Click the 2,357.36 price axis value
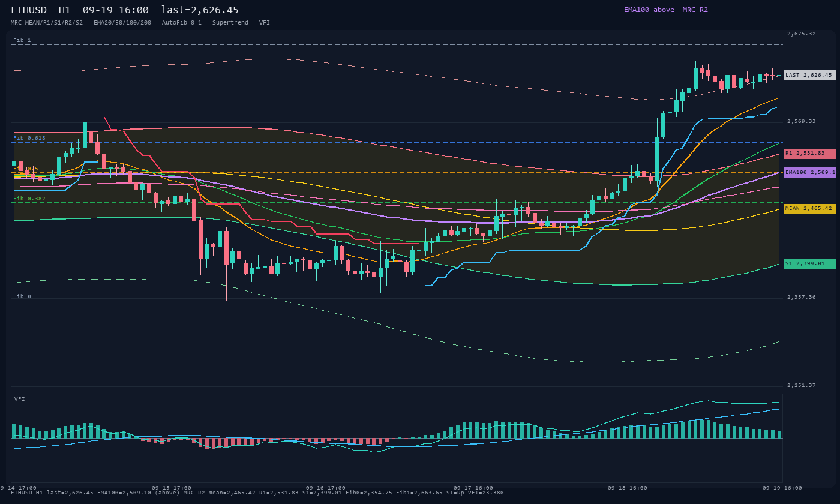 click(x=802, y=297)
